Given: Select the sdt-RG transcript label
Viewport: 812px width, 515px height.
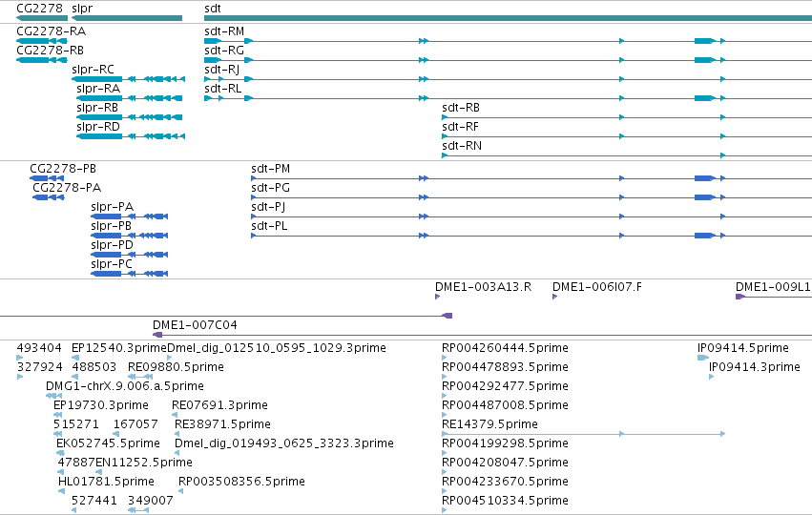Looking at the screenshot, I should point(224,51).
